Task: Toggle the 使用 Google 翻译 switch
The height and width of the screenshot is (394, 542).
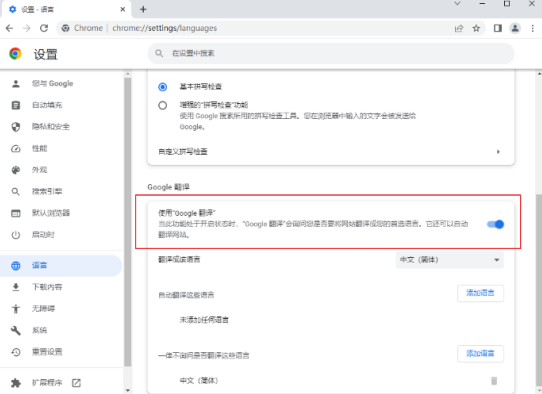Action: [x=495, y=224]
